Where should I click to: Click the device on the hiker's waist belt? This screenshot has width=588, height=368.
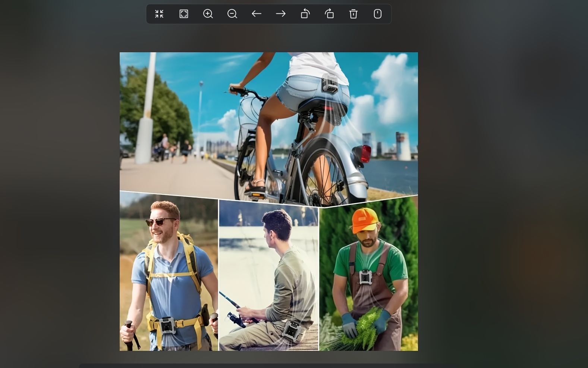click(x=167, y=325)
